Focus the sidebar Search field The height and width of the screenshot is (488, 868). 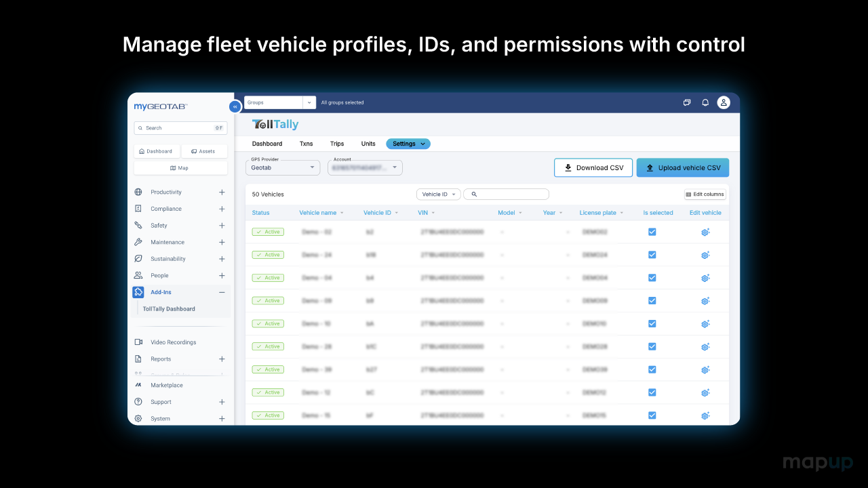tap(180, 127)
